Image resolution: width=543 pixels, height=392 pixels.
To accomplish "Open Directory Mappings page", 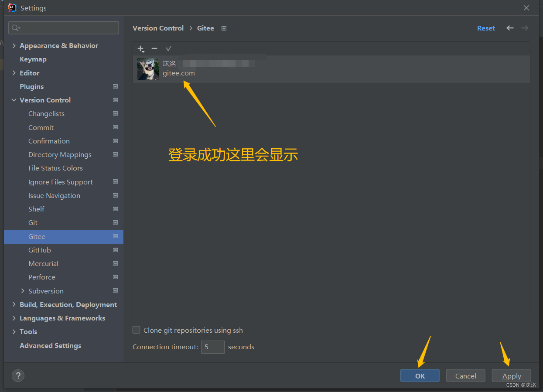I will (x=60, y=154).
